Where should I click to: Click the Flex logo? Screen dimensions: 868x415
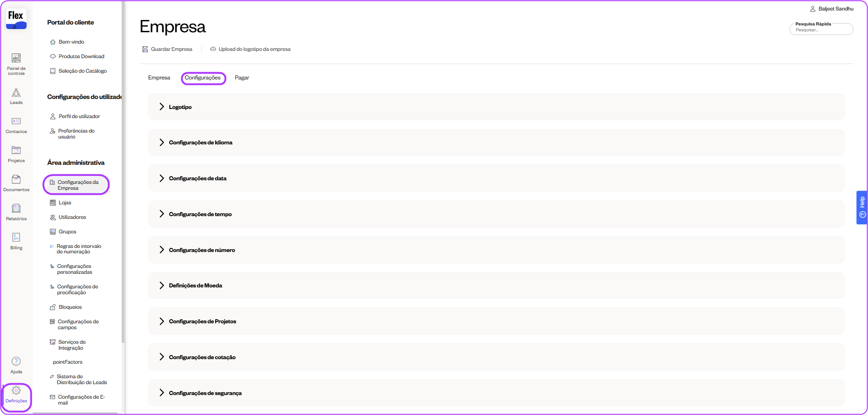(x=16, y=19)
